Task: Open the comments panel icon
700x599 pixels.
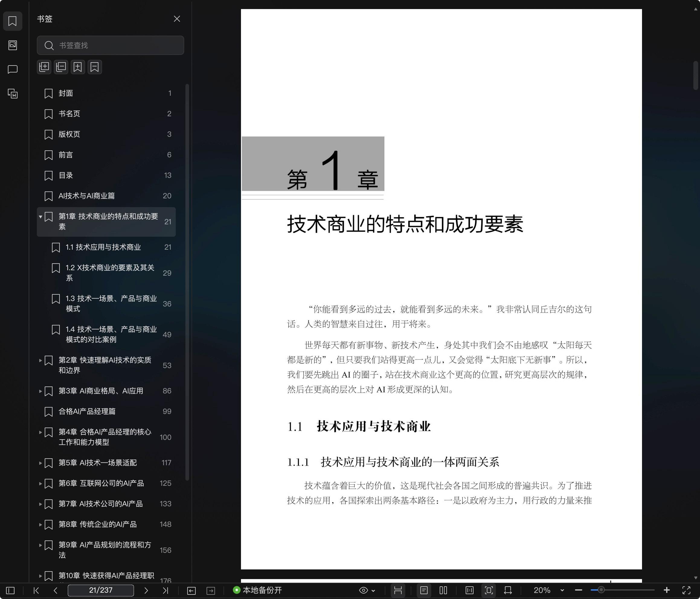Action: pos(12,70)
